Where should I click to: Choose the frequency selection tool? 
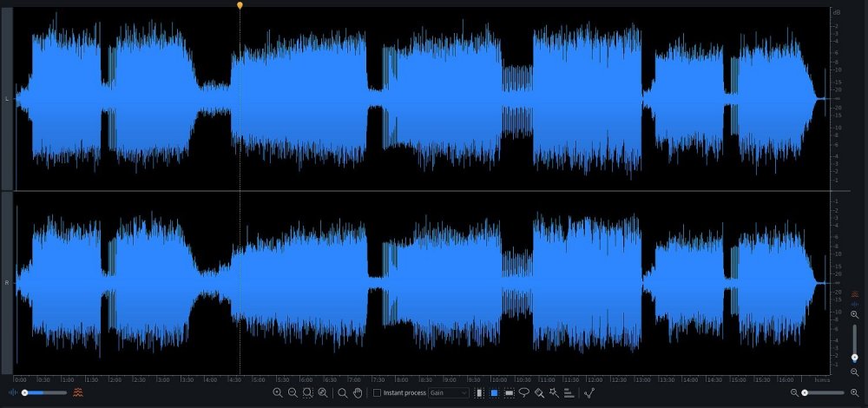[510, 393]
